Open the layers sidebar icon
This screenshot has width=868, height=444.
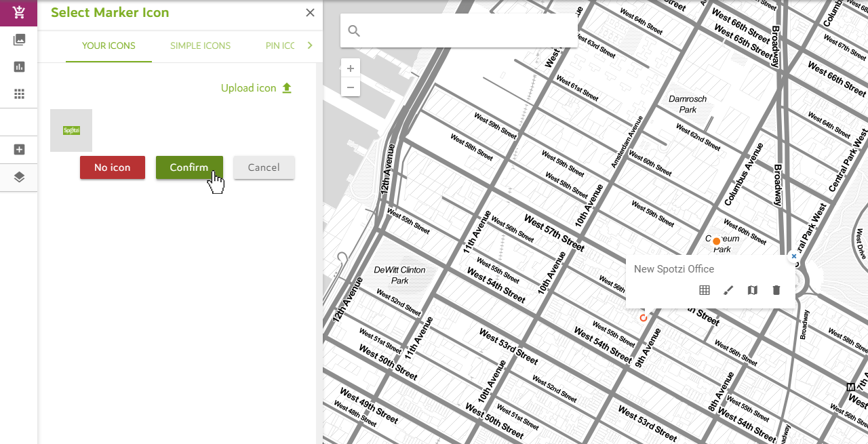point(19,178)
